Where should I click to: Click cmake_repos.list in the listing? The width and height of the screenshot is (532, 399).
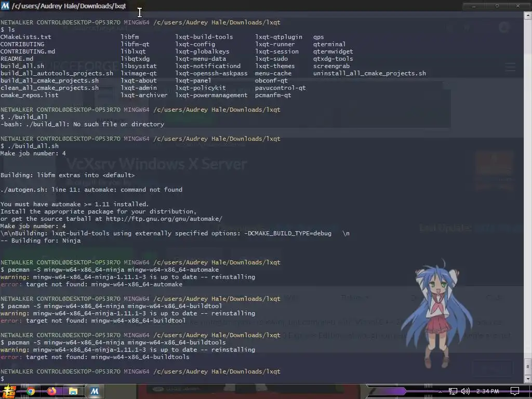click(x=30, y=96)
